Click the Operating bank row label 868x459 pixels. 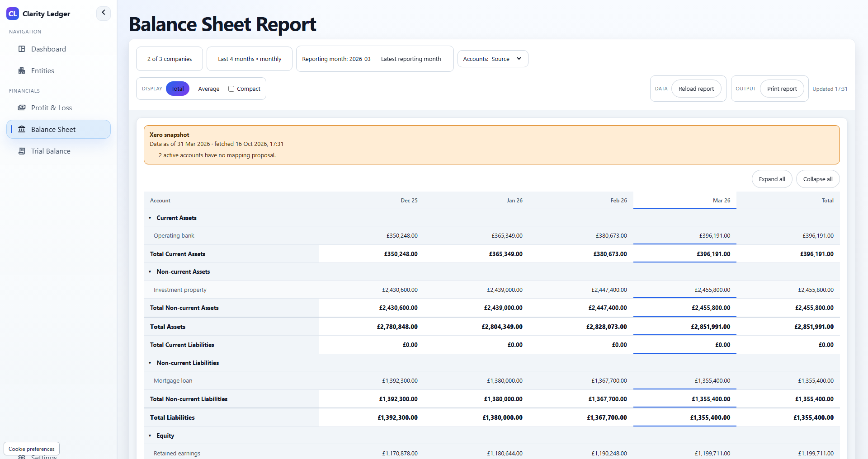[x=174, y=235]
